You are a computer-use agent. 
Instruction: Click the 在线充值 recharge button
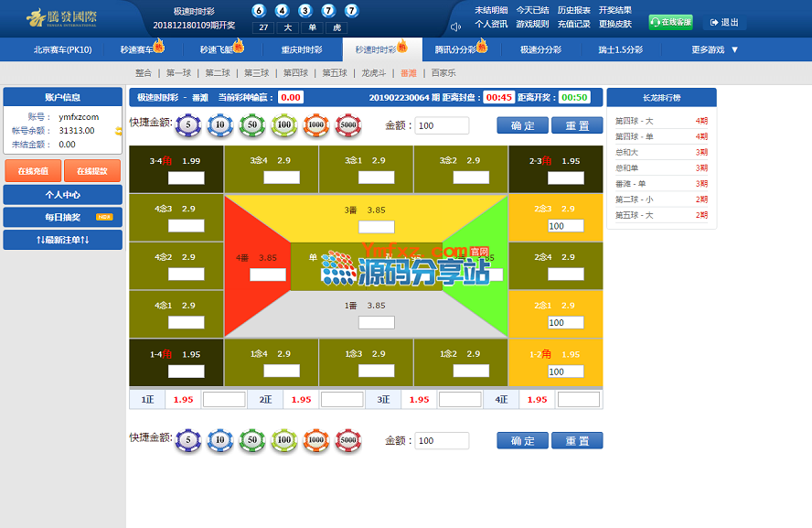(33, 170)
